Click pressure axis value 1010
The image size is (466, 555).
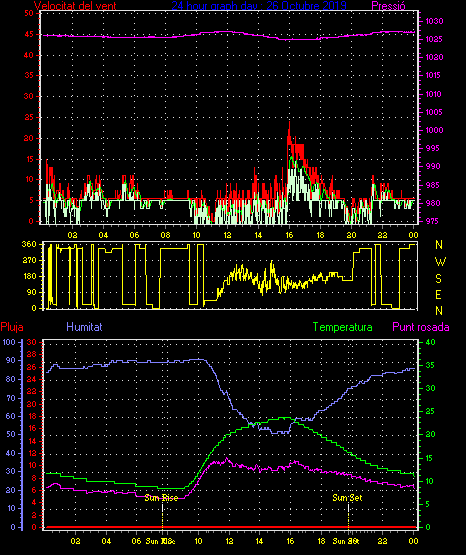click(434, 94)
